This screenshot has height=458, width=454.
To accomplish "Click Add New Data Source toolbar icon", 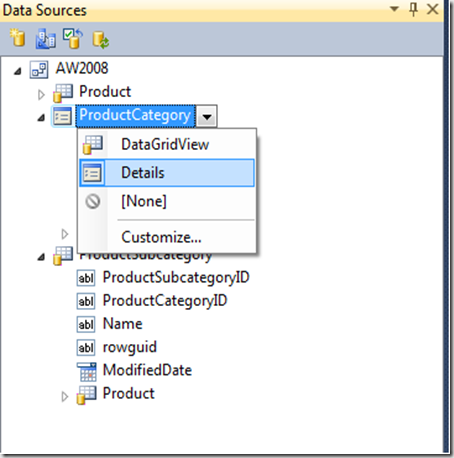I will click(17, 38).
